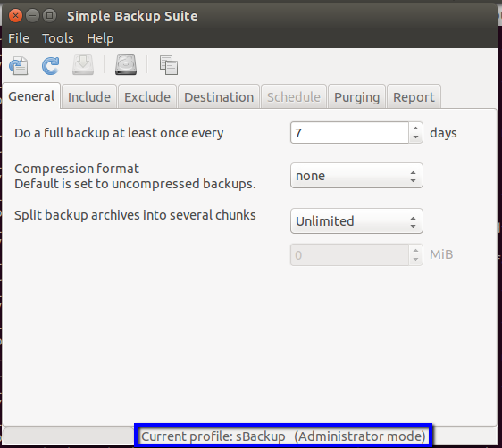Click the Current profile status bar text
This screenshot has width=502, height=448.
coord(283,436)
